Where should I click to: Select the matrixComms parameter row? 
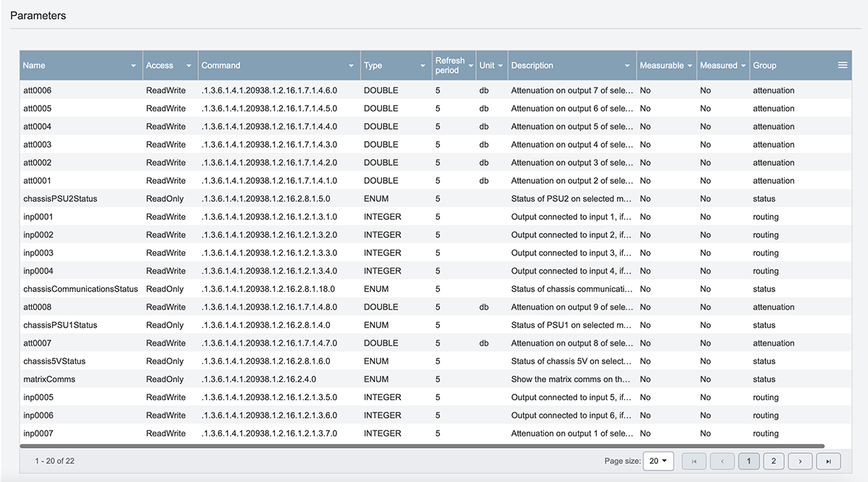tap(49, 379)
